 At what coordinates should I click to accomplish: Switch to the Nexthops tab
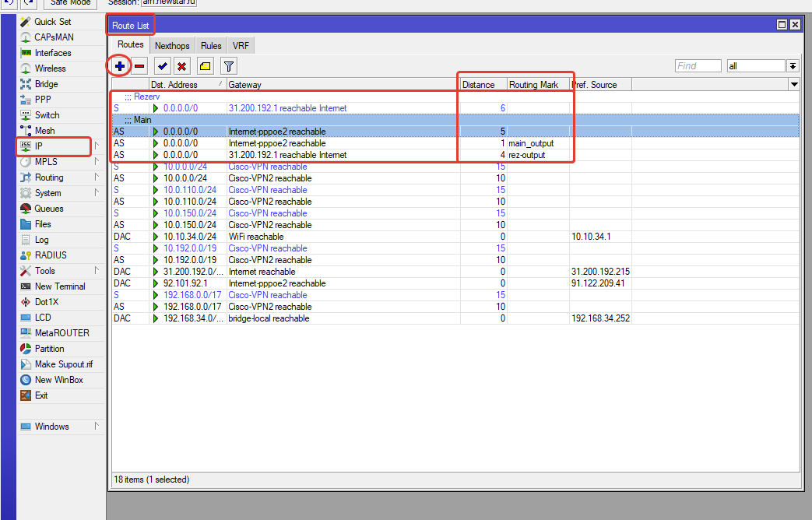click(x=172, y=46)
